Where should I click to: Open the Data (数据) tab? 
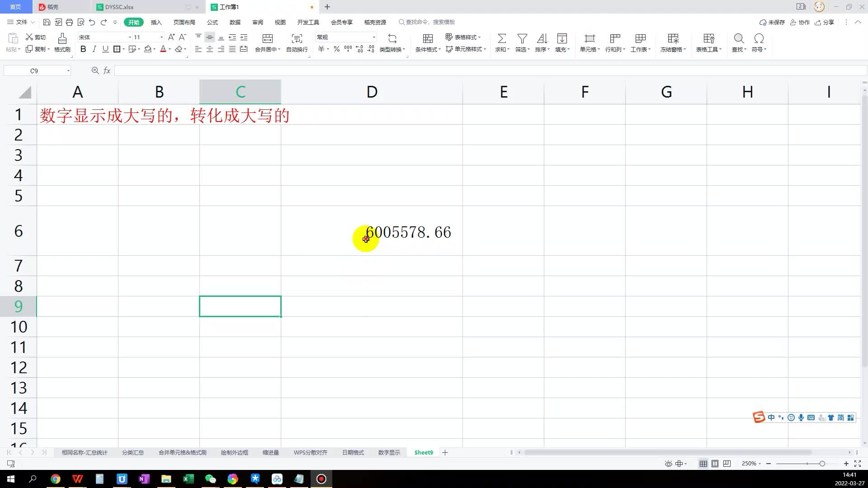tap(235, 22)
